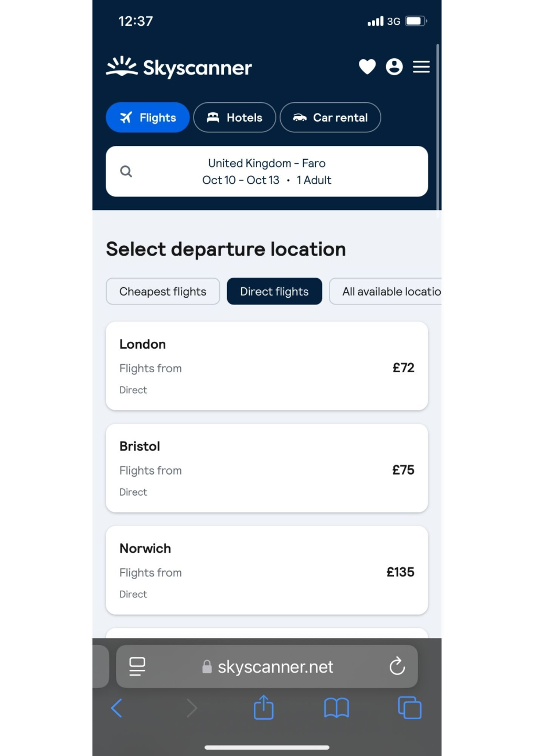The image size is (534, 756).
Task: Select the Direct flights filter
Action: click(274, 291)
